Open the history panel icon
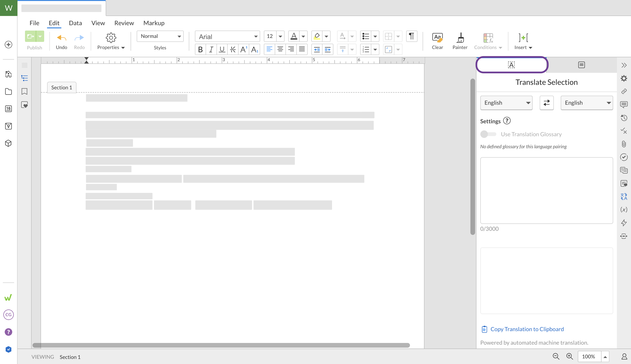 pos(623,118)
